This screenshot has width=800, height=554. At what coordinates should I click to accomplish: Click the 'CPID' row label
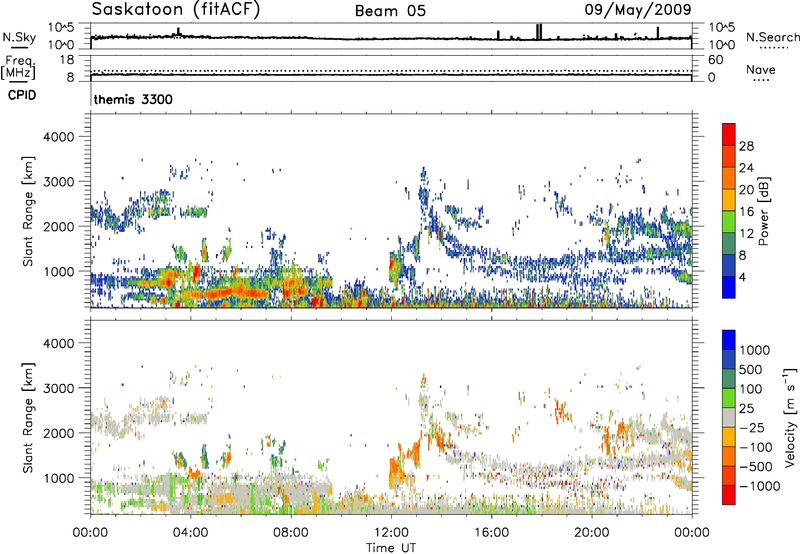point(22,95)
